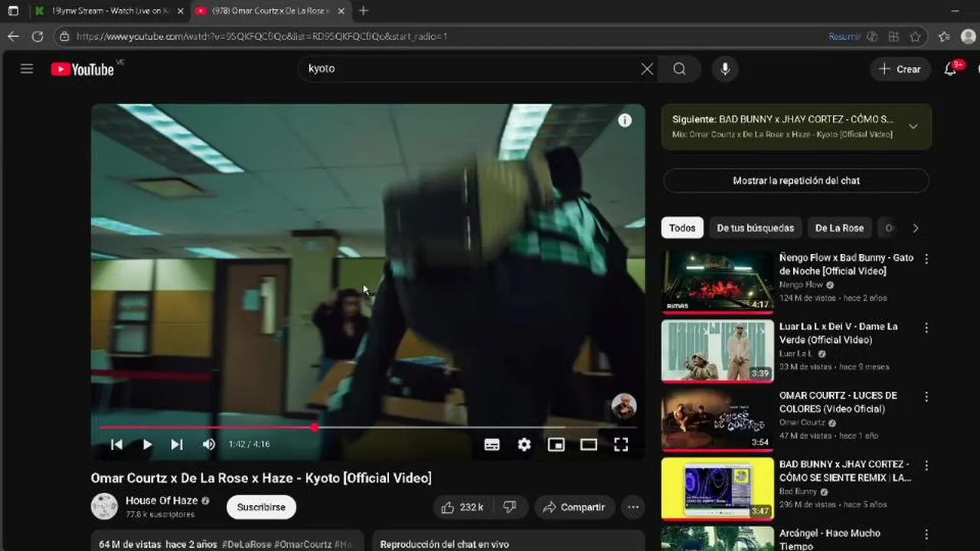Play the paused video
980x551 pixels.
(147, 444)
